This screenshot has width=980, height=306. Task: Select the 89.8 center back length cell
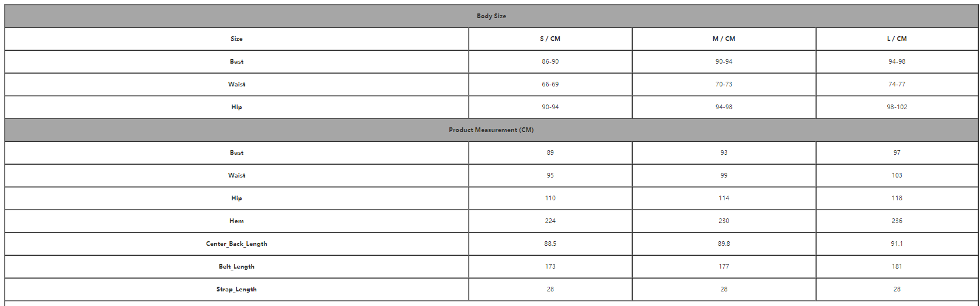tap(724, 244)
